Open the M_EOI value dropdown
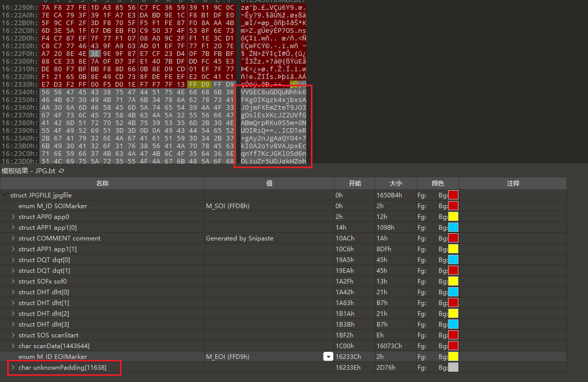Screen dimensions: 588x382 328,357
